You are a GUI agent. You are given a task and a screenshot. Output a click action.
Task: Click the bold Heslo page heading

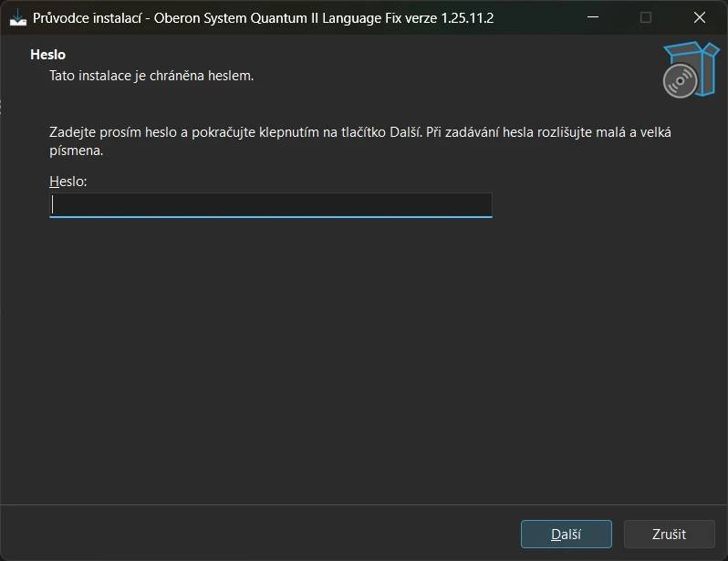coord(47,55)
